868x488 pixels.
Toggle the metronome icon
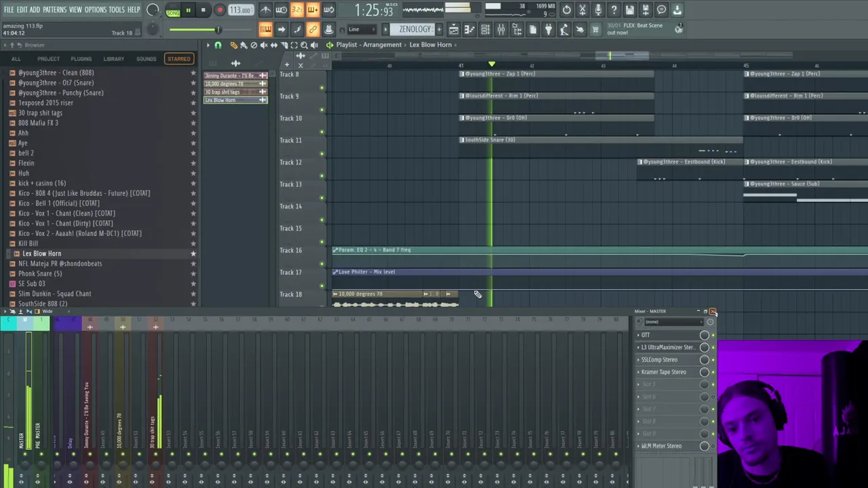pyautogui.click(x=266, y=9)
